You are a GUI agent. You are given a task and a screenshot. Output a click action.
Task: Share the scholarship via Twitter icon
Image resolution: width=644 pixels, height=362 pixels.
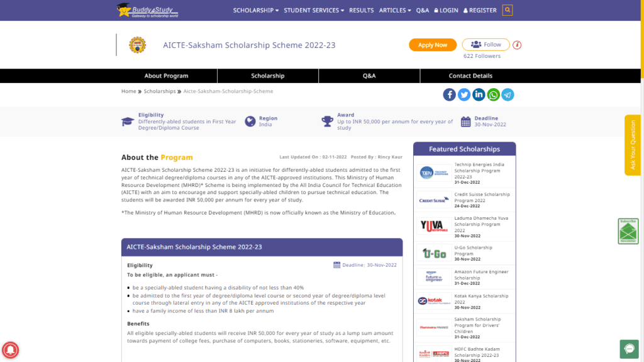pos(464,94)
